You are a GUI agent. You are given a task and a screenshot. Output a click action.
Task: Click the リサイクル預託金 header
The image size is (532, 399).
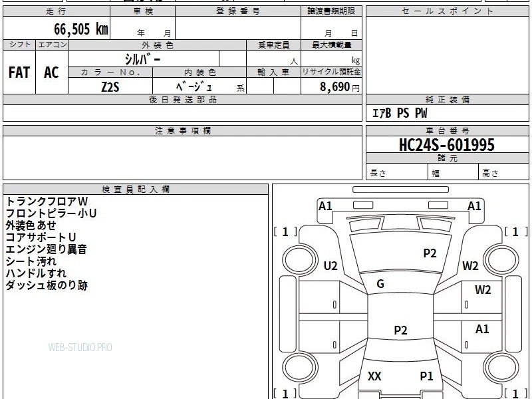[331, 72]
